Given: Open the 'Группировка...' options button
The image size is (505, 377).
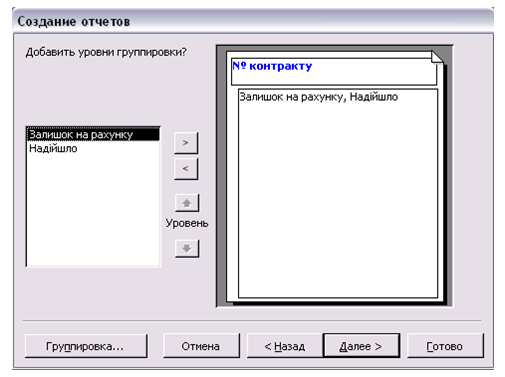Looking at the screenshot, I should [x=86, y=346].
